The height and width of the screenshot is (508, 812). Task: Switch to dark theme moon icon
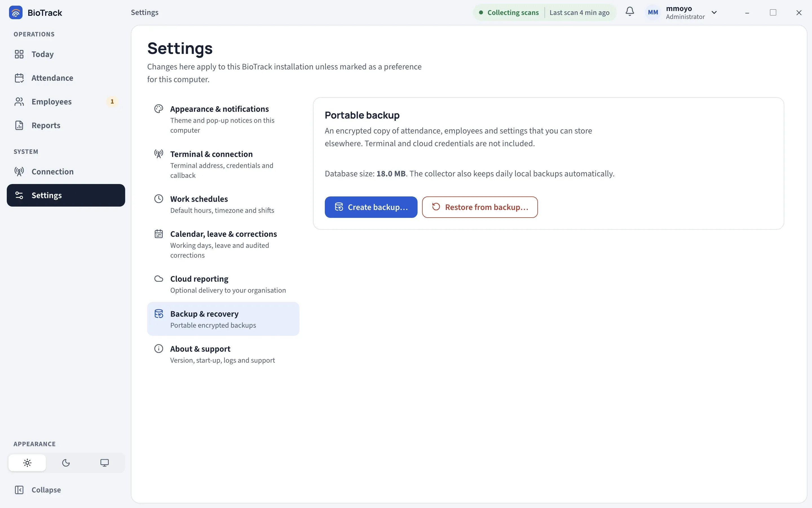(66, 463)
